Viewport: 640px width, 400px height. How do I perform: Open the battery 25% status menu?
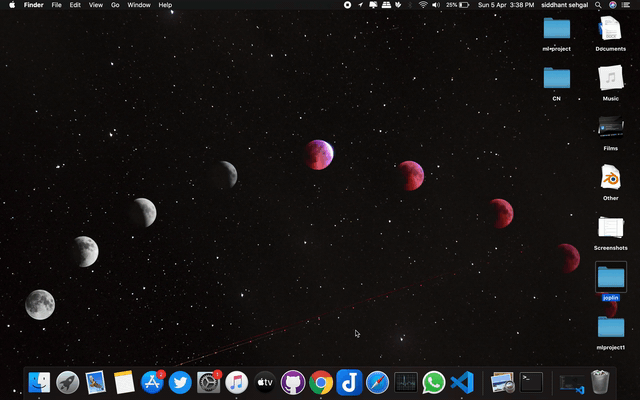coord(458,5)
